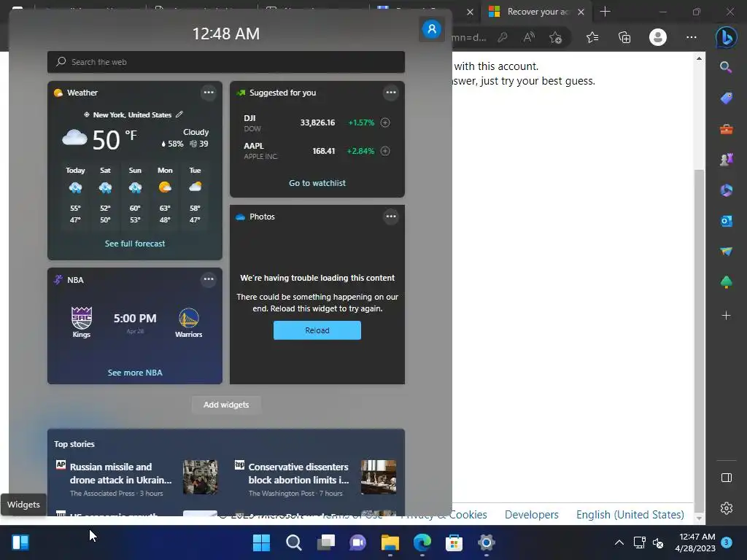Select the AAPL Apple Inc stock row
This screenshot has height=560, width=747.
click(317, 151)
